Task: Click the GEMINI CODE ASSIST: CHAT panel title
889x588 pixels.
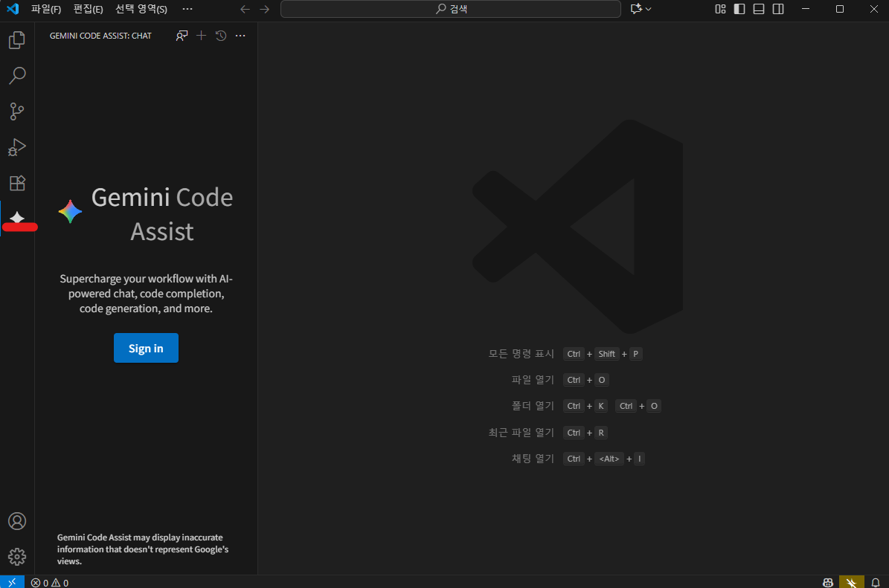Action: (100, 36)
